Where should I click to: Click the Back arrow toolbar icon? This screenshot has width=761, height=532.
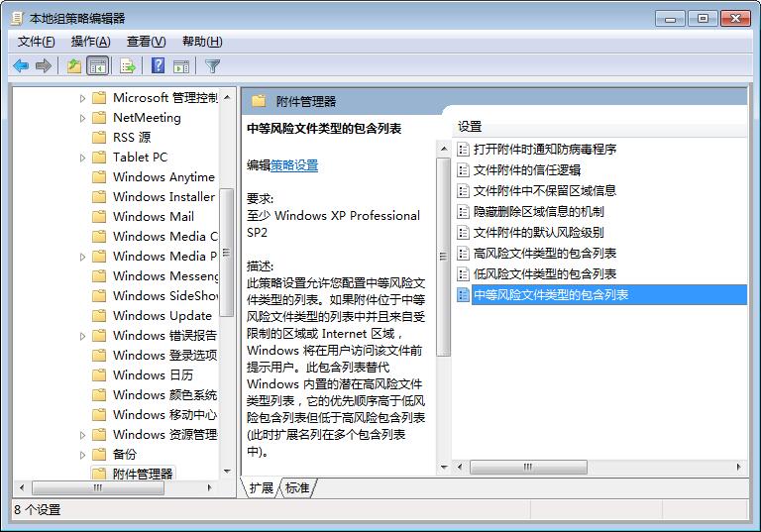[21, 66]
